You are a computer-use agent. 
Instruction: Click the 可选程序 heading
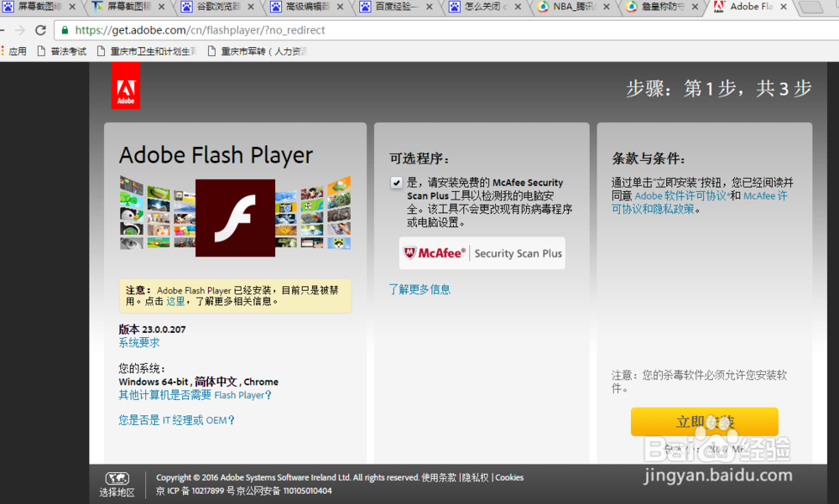[419, 158]
